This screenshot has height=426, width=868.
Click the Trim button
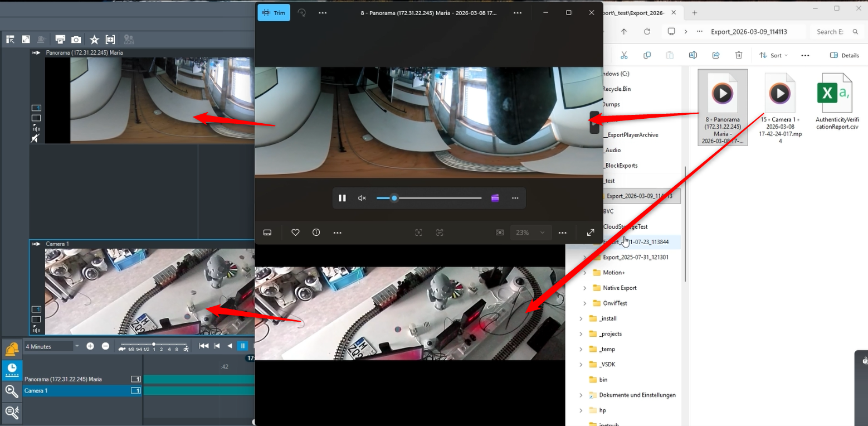(274, 13)
